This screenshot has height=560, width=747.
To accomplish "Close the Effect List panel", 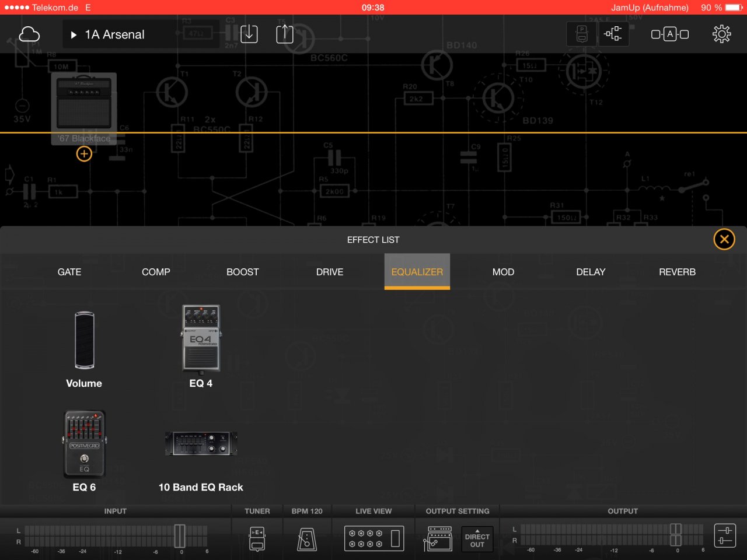I will [x=724, y=239].
